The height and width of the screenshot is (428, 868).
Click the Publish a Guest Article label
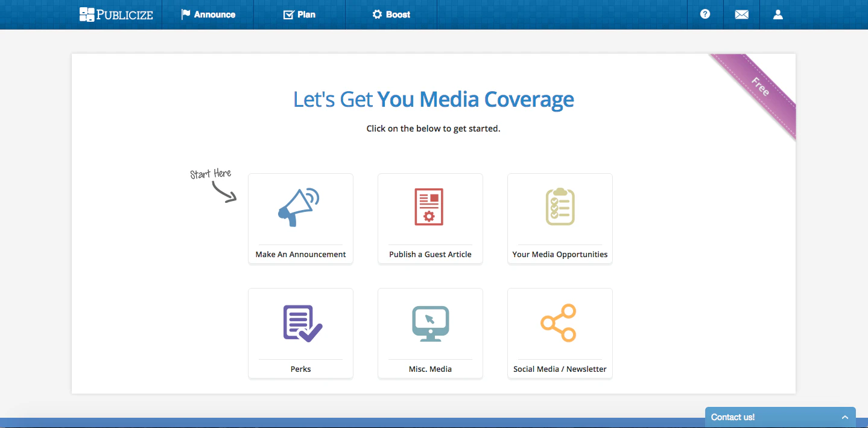pyautogui.click(x=430, y=254)
